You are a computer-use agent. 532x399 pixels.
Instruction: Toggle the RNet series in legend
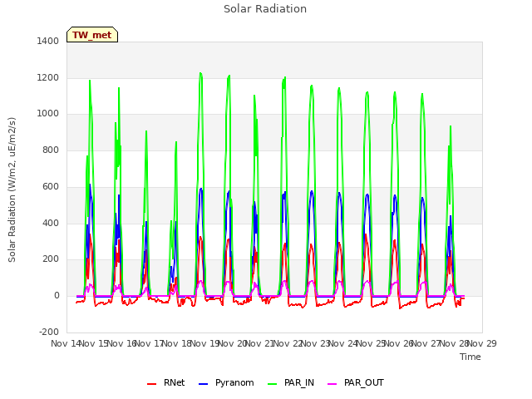pos(166,382)
